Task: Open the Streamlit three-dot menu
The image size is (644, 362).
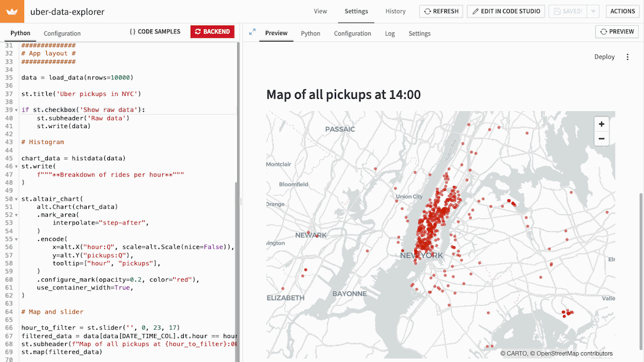Action: [x=628, y=57]
